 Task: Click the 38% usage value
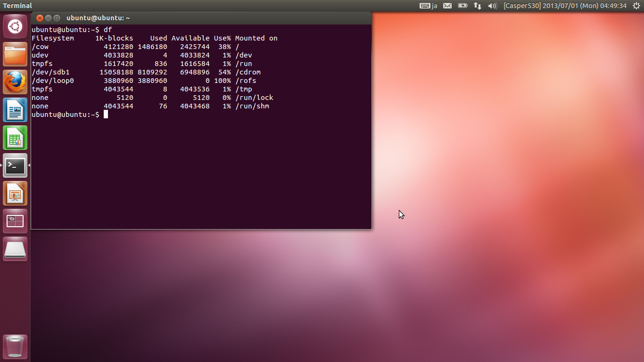[224, 47]
